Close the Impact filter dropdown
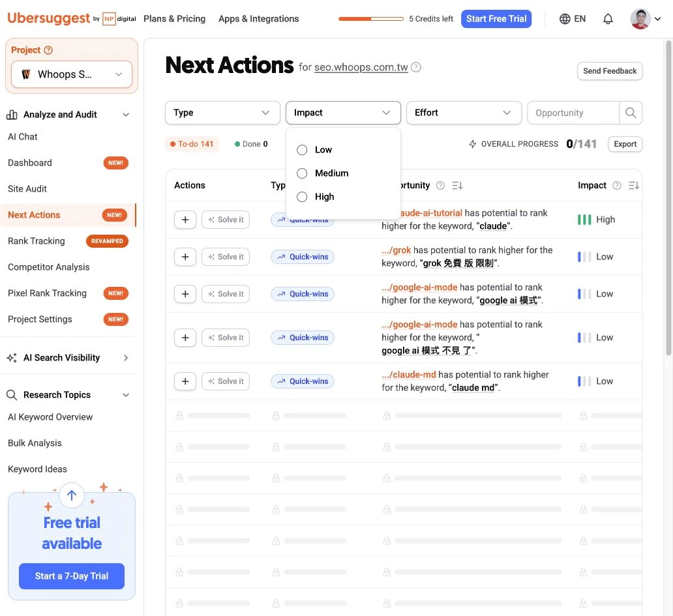Screen dimensions: 673x616 [x=344, y=113]
